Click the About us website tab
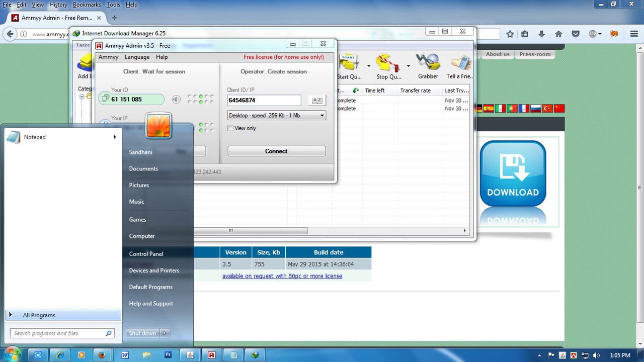This screenshot has height=362, width=644. tap(498, 54)
